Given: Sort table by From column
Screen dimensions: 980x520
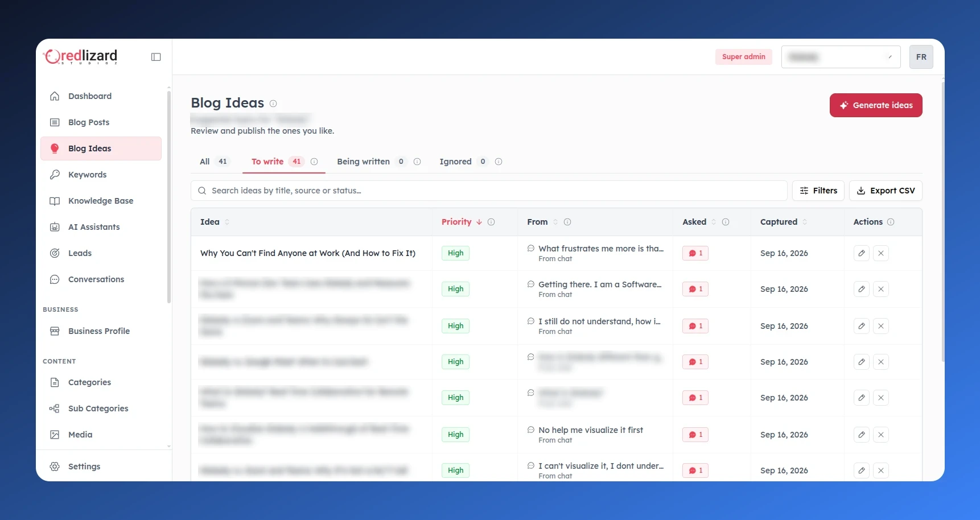Looking at the screenshot, I should coord(542,222).
